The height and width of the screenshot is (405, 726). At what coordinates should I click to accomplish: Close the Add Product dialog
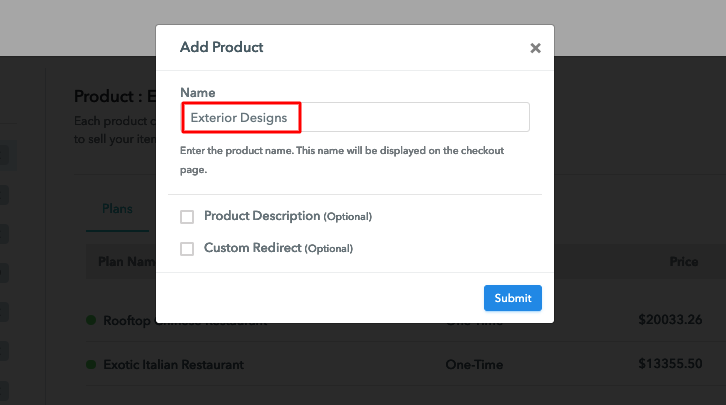[x=535, y=48]
